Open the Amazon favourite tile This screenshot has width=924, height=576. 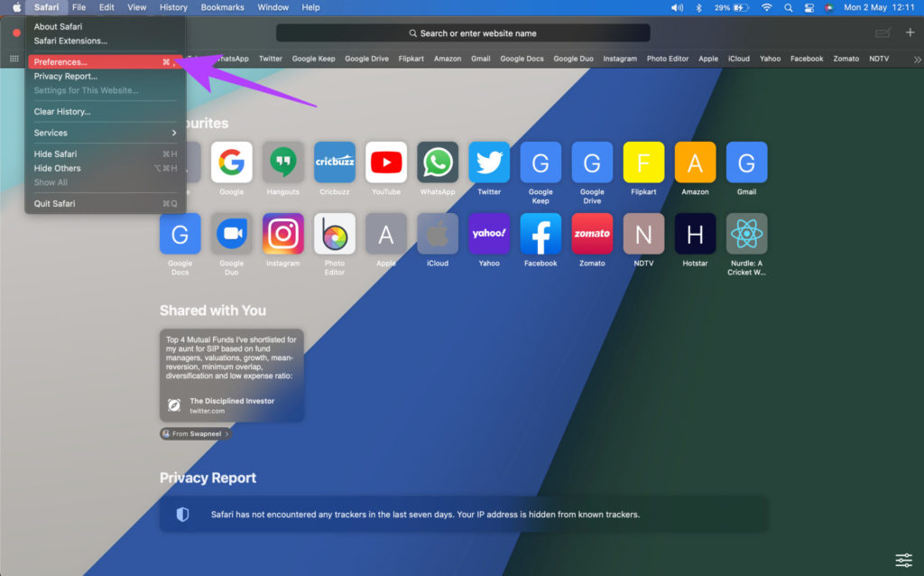(696, 163)
